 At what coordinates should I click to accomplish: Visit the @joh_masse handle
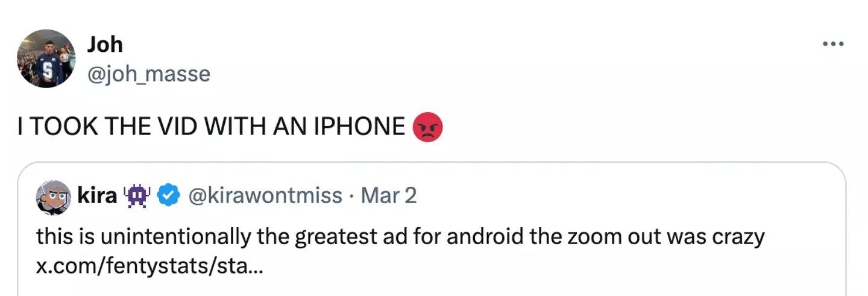(x=148, y=74)
